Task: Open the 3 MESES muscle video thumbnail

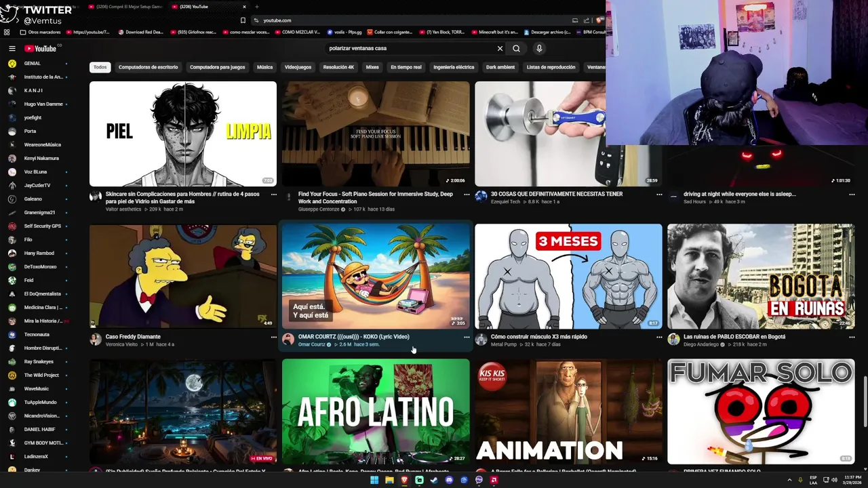Action: 568,277
